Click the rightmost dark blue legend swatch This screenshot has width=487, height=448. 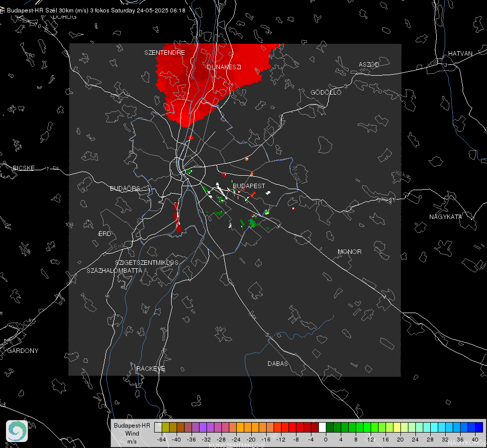point(479,427)
